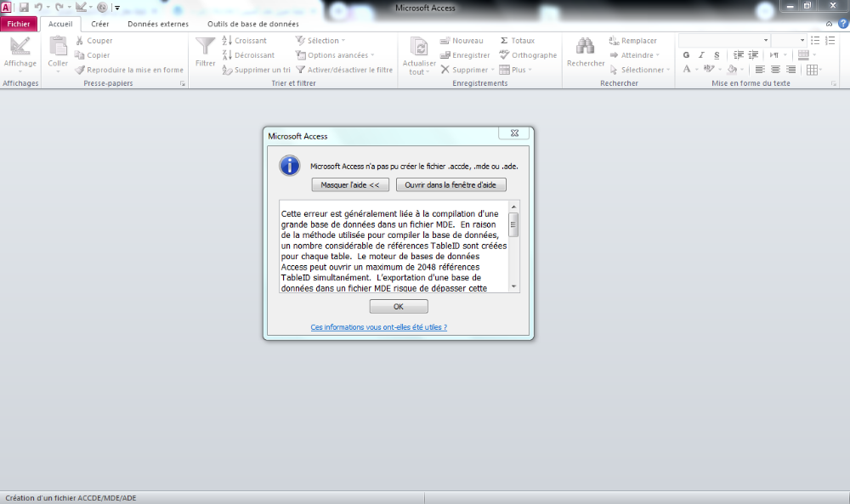Click the Filtrer funnel icon
This screenshot has width=850, height=504.
[205, 48]
